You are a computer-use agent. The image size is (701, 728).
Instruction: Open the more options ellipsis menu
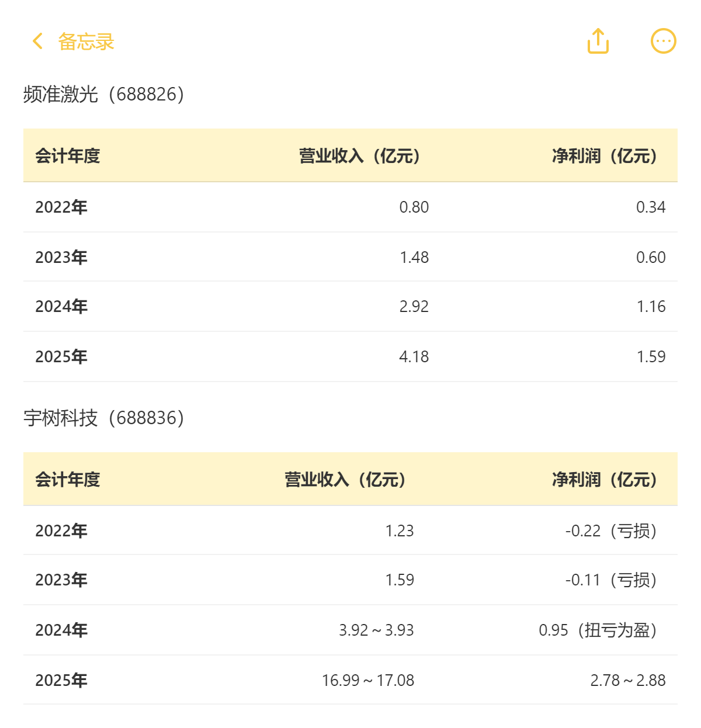click(x=663, y=41)
